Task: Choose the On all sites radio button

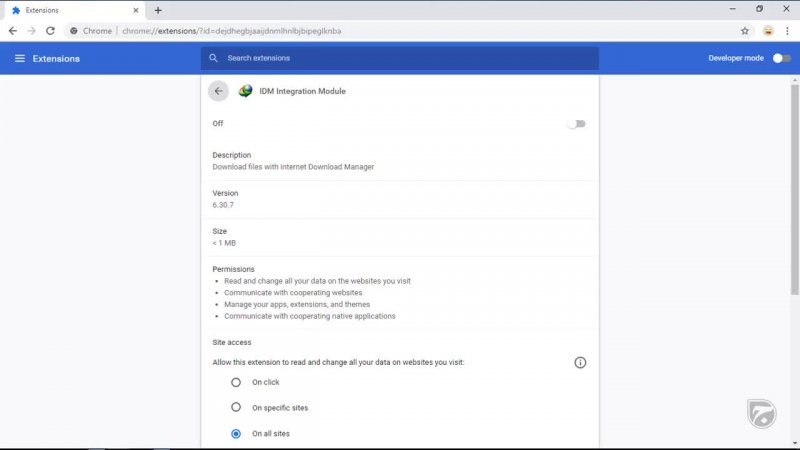Action: pos(236,434)
